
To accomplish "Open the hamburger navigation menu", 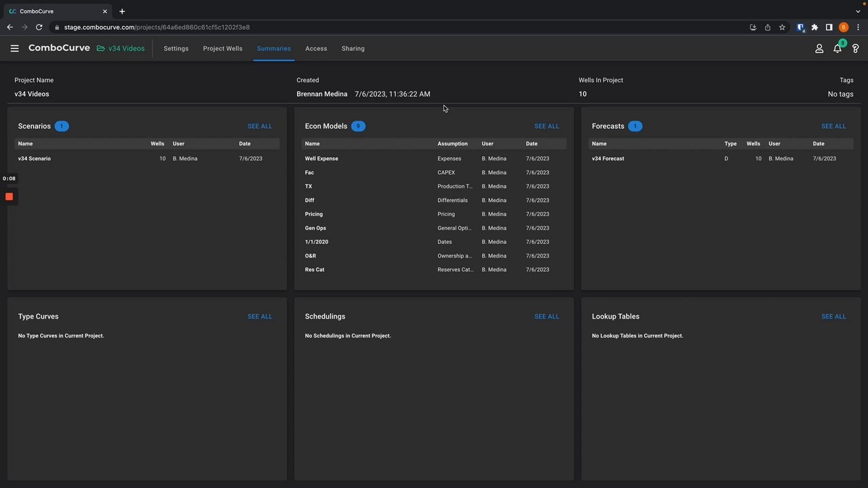I will coord(14,49).
